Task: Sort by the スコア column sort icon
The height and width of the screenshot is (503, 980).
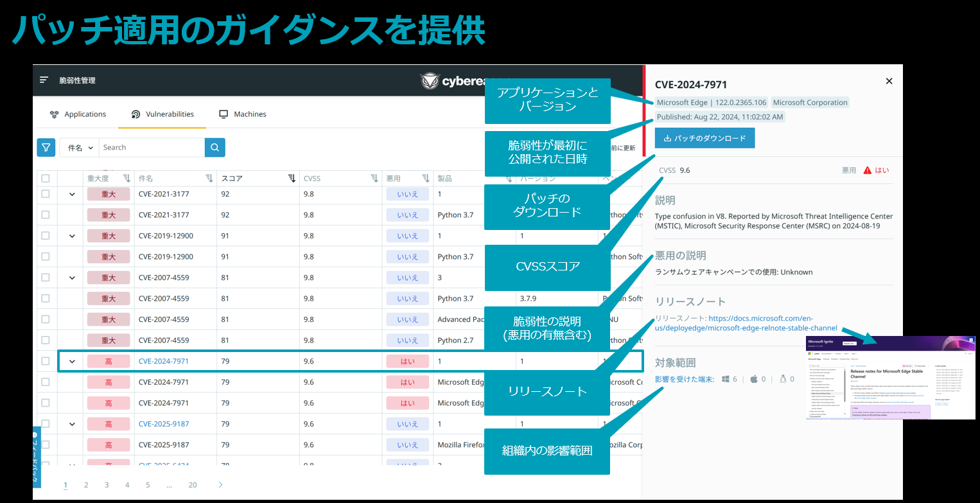Action: coord(292,179)
